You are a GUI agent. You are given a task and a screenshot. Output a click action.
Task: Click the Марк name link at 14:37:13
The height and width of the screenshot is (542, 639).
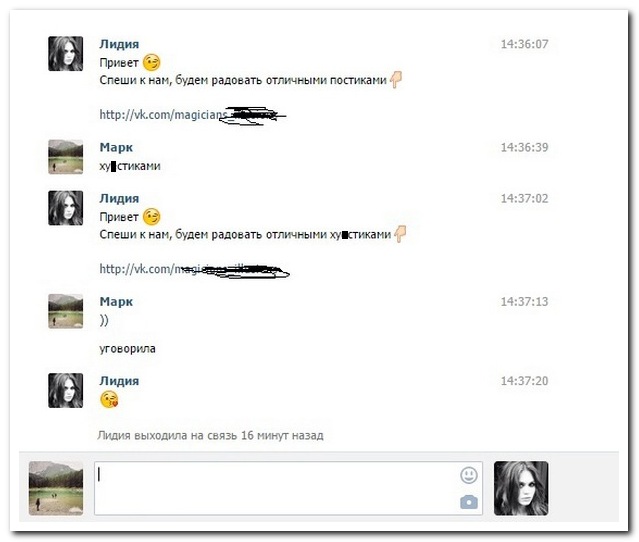[116, 302]
